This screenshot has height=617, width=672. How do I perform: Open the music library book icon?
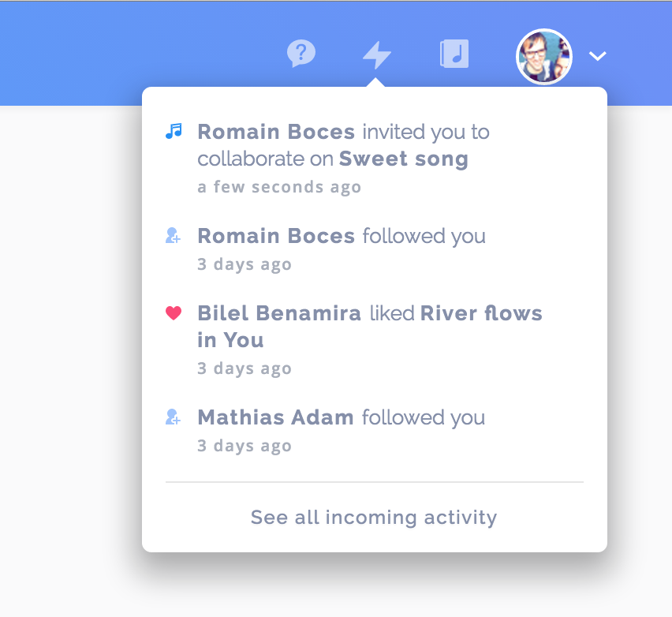[x=454, y=54]
